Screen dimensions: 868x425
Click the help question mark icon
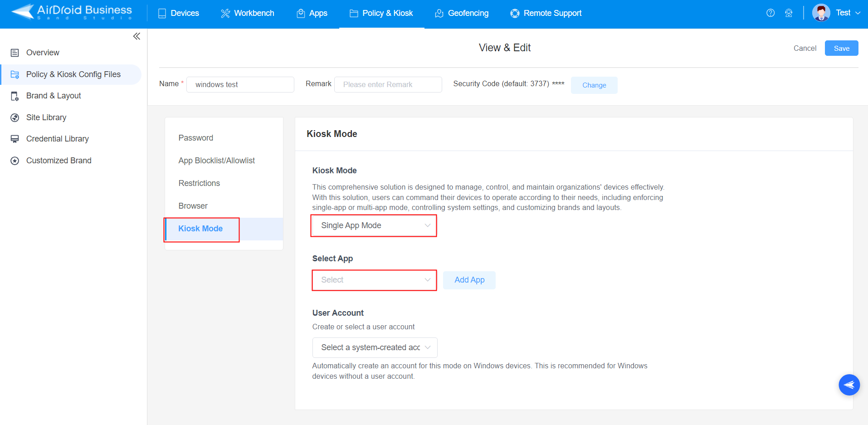[770, 13]
